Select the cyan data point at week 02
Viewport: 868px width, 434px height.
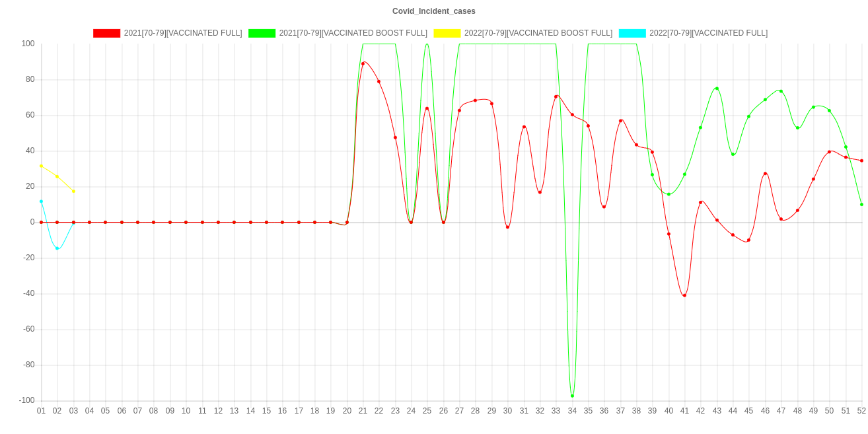pos(57,248)
